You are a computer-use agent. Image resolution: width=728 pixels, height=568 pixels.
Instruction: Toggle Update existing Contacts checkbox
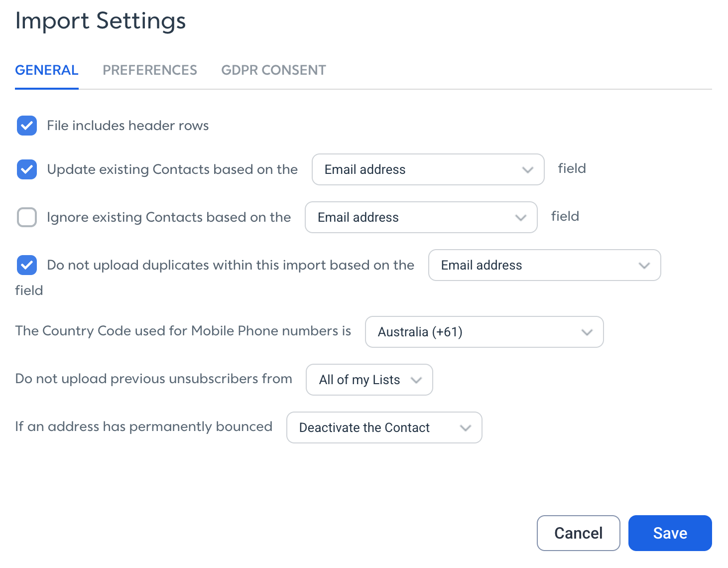(x=27, y=169)
